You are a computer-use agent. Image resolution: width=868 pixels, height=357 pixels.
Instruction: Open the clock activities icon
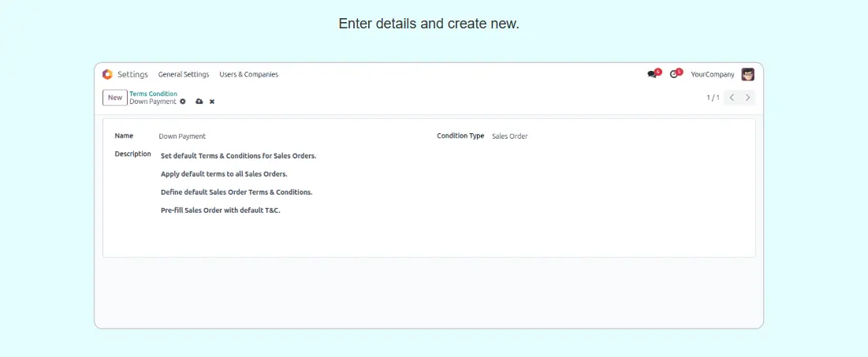point(674,74)
